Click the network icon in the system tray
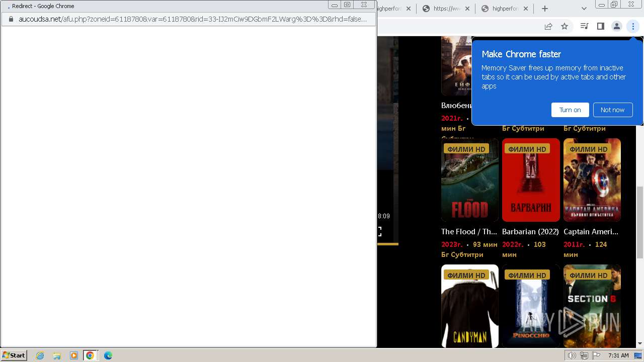Screen dimensions: 644x362 coord(584,355)
